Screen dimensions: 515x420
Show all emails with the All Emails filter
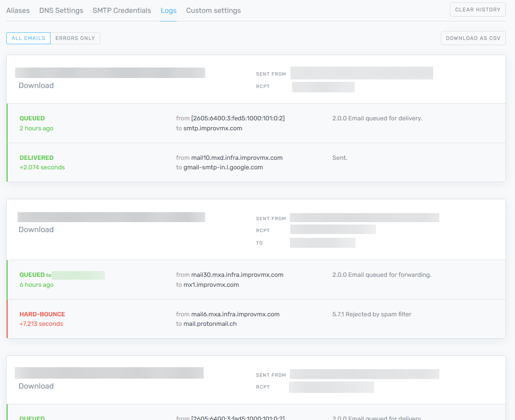(x=28, y=38)
